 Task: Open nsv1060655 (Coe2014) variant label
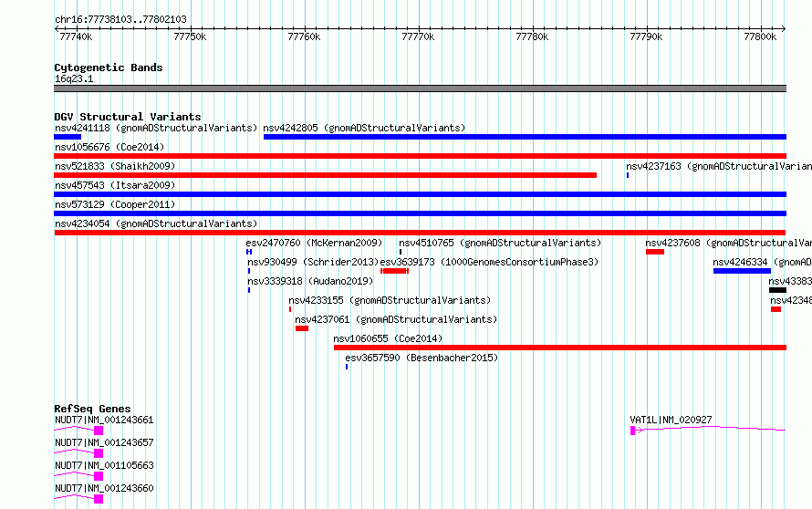pyautogui.click(x=388, y=338)
